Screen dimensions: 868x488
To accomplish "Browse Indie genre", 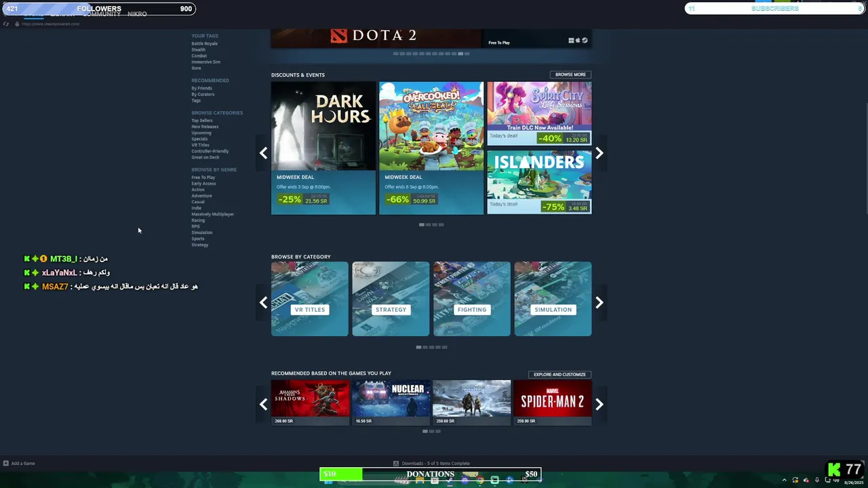I will [x=196, y=208].
